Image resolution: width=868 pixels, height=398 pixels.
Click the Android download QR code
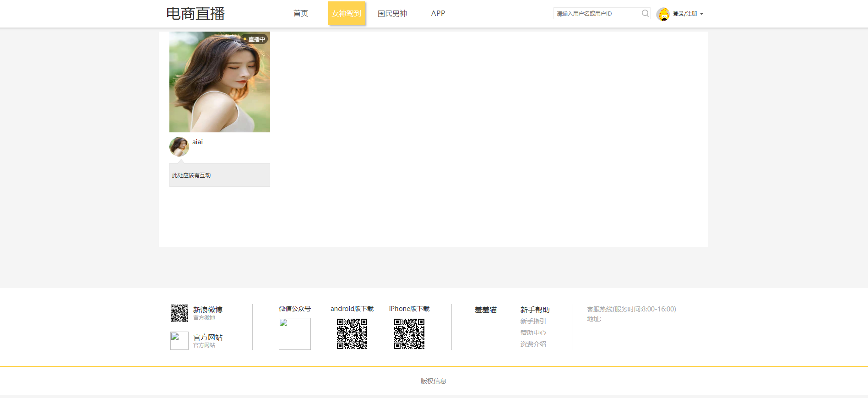coord(352,334)
